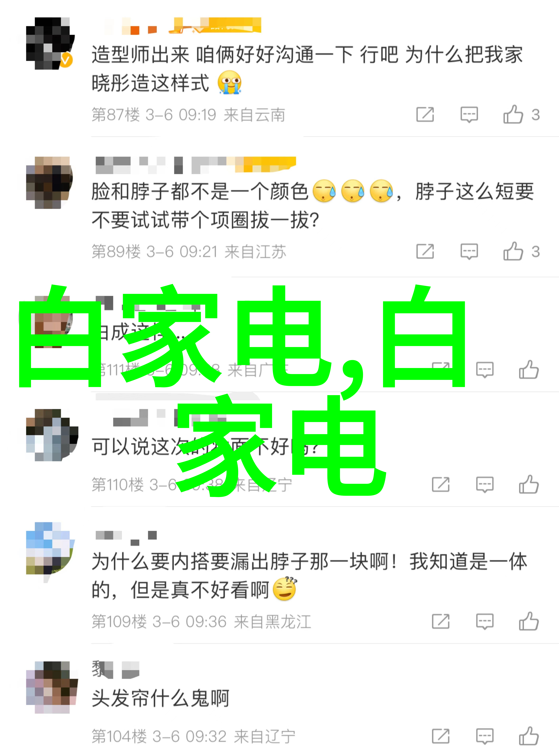
Task: Like the floor 104 comment about 头发帘
Action: click(x=528, y=736)
